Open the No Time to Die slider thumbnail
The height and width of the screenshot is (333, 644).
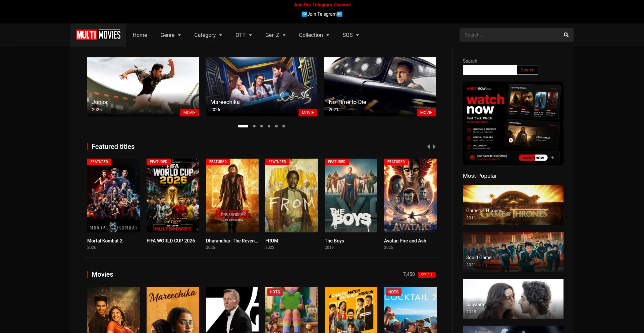(380, 87)
